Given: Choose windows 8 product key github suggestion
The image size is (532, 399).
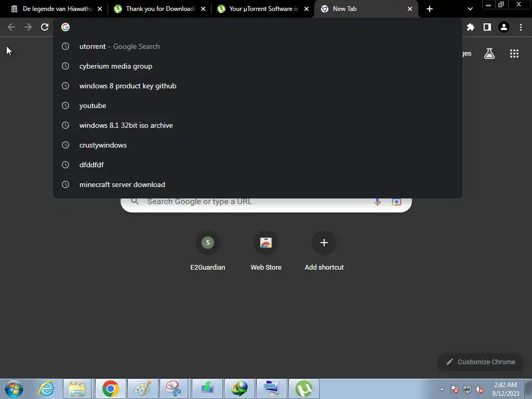Looking at the screenshot, I should 258,86.
